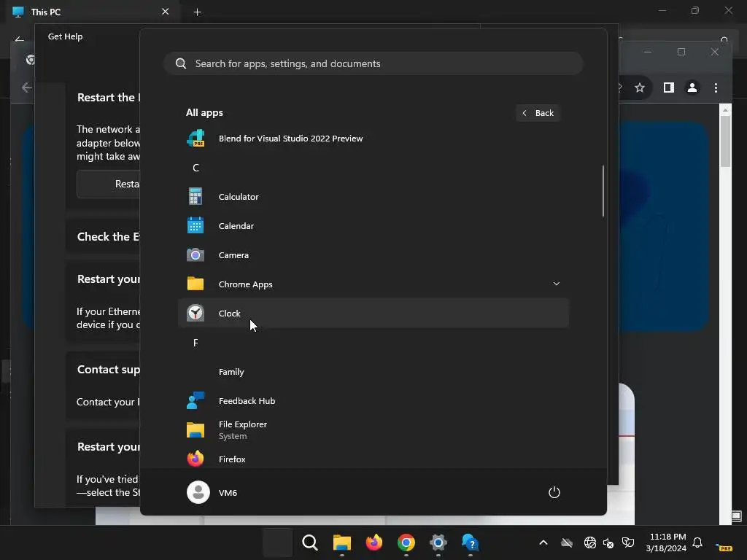Click the network globe tray icon
The image size is (747, 560).
[589, 542]
